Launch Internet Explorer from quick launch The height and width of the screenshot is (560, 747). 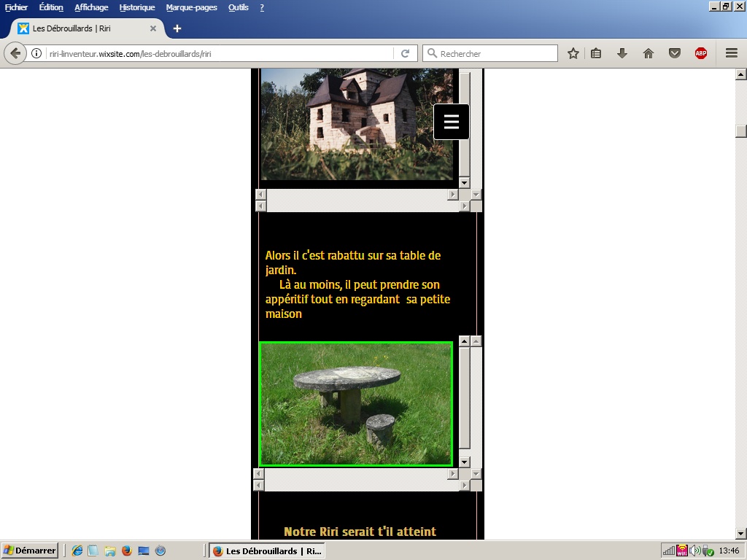click(x=77, y=551)
